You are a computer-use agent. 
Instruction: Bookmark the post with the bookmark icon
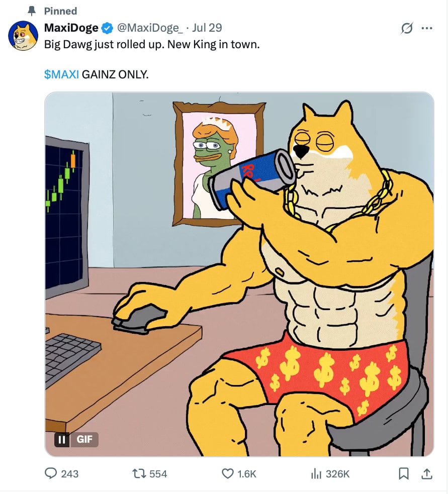pyautogui.click(x=405, y=473)
